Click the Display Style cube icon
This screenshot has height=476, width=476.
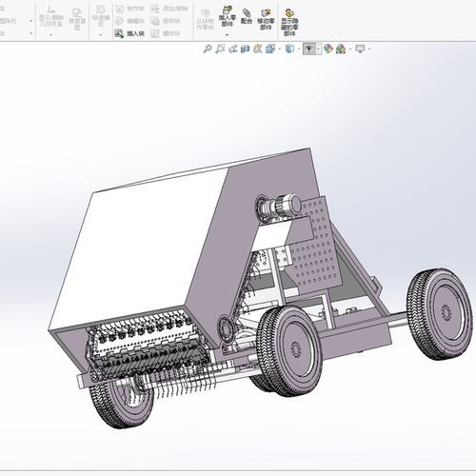289,49
